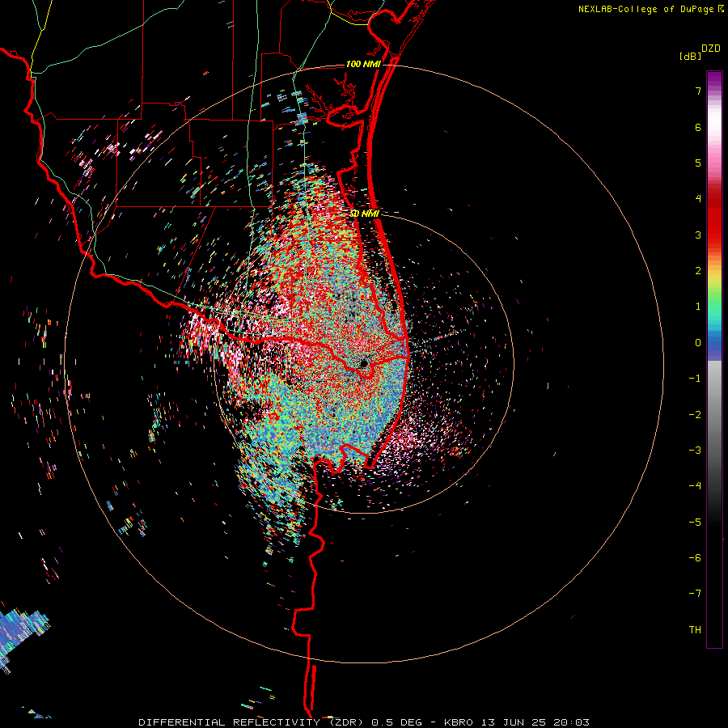Click the TH threshold label on legend

pyautogui.click(x=695, y=630)
